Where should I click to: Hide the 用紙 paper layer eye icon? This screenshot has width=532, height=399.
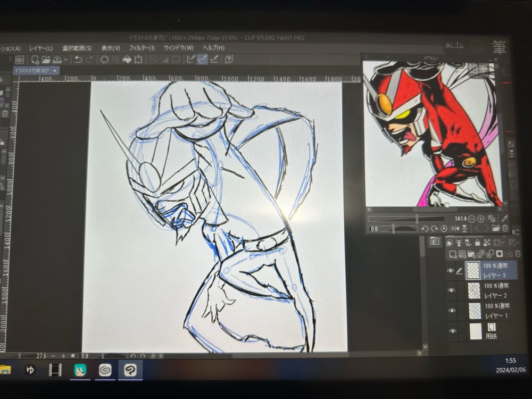[453, 331]
